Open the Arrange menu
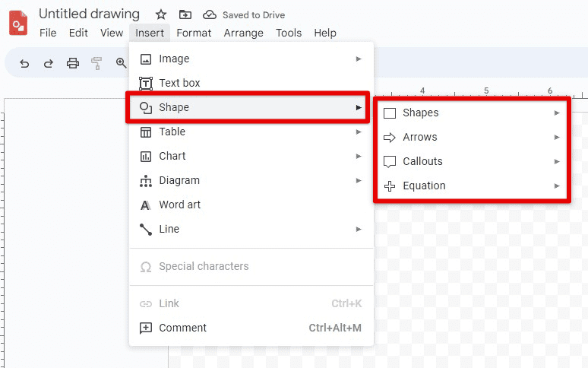Screen dimensions: 588x368 click(x=243, y=33)
